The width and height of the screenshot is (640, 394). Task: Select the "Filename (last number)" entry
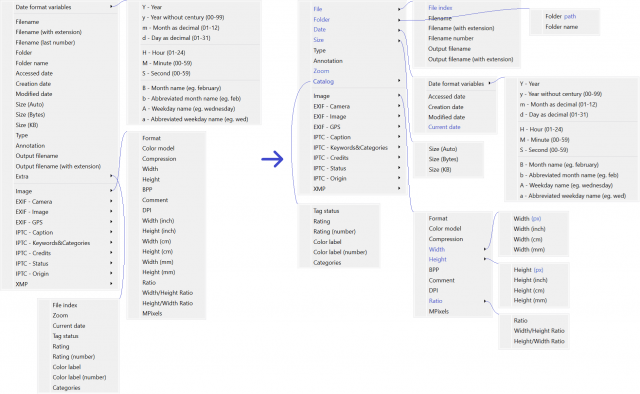pyautogui.click(x=45, y=42)
